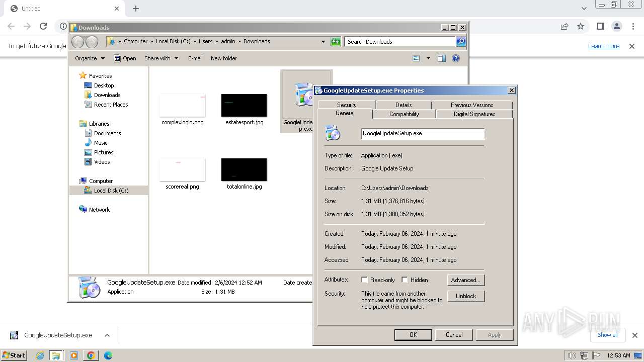Viewport: 644px width, 362px height.
Task: Switch to the Previous Versions tab
Action: coord(472,105)
